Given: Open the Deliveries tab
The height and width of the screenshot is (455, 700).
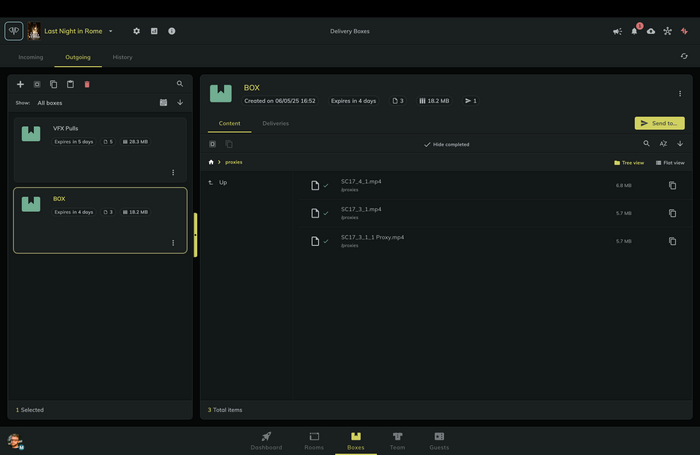Looking at the screenshot, I should tap(275, 123).
